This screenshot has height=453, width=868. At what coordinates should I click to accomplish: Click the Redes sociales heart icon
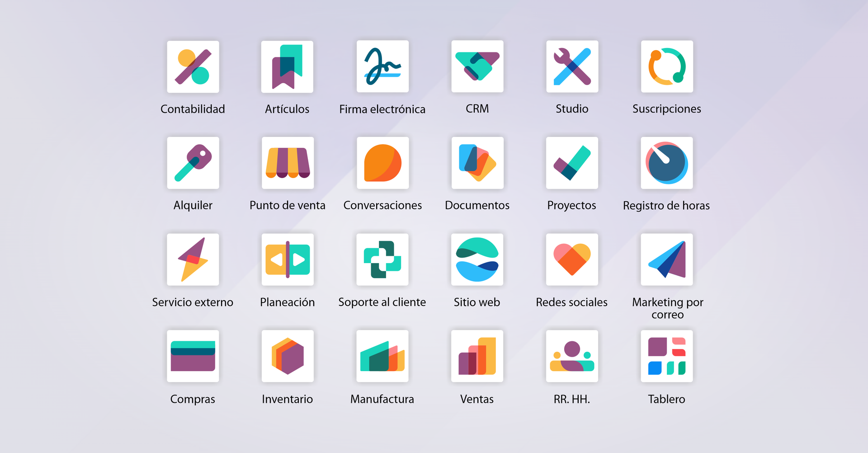(572, 260)
